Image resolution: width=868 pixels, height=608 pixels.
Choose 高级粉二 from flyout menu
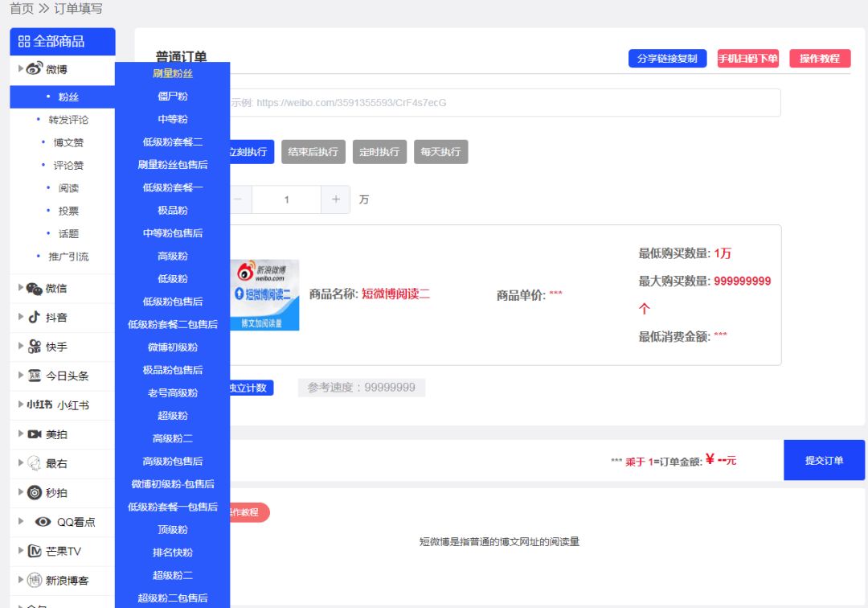pos(173,438)
